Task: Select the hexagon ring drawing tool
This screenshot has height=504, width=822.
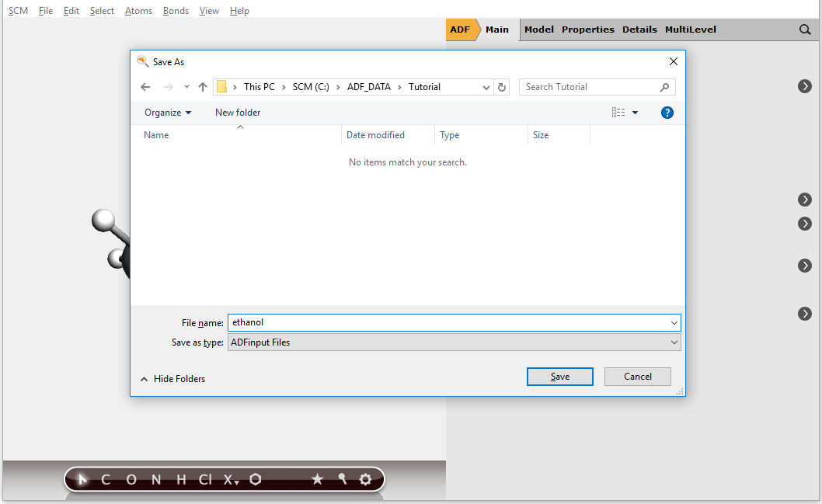Action: tap(256, 479)
